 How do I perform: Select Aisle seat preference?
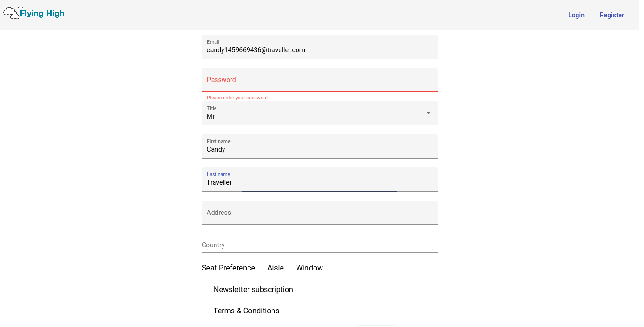click(x=275, y=268)
